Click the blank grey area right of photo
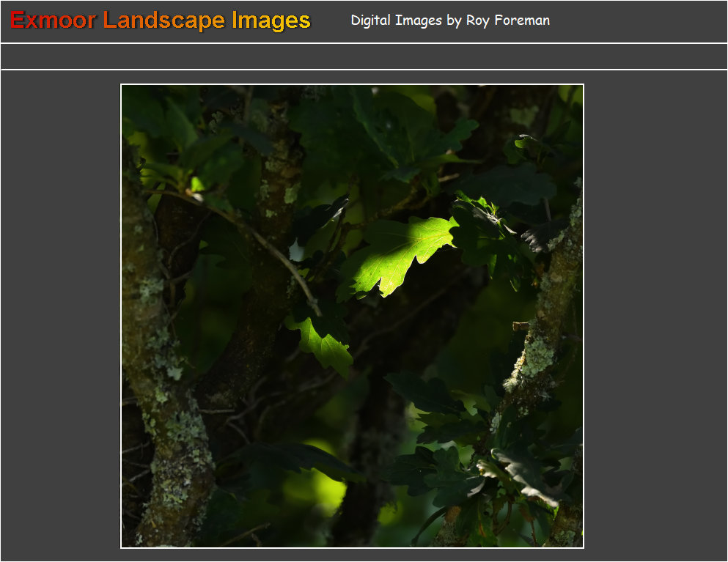The image size is (728, 562). click(x=655, y=315)
